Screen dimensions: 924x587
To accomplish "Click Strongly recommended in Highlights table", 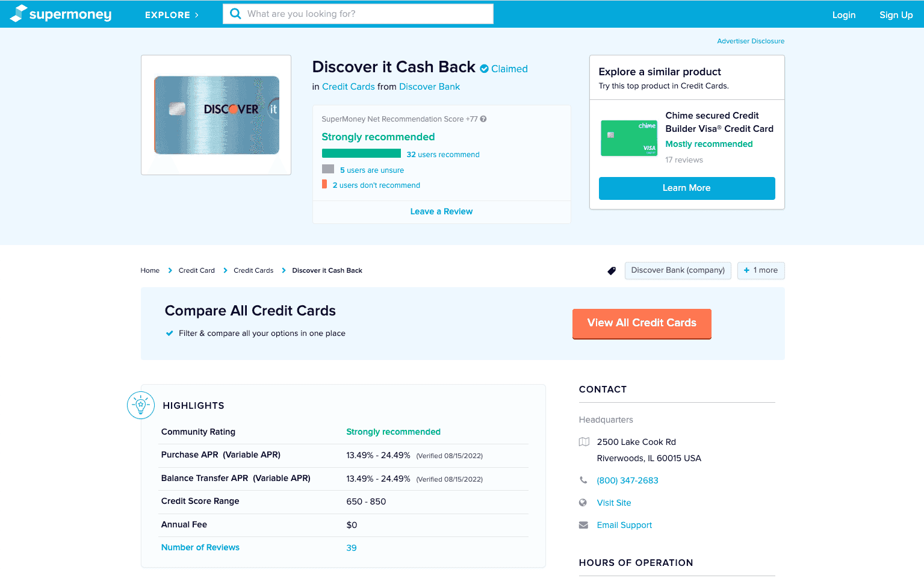I will click(x=393, y=432).
